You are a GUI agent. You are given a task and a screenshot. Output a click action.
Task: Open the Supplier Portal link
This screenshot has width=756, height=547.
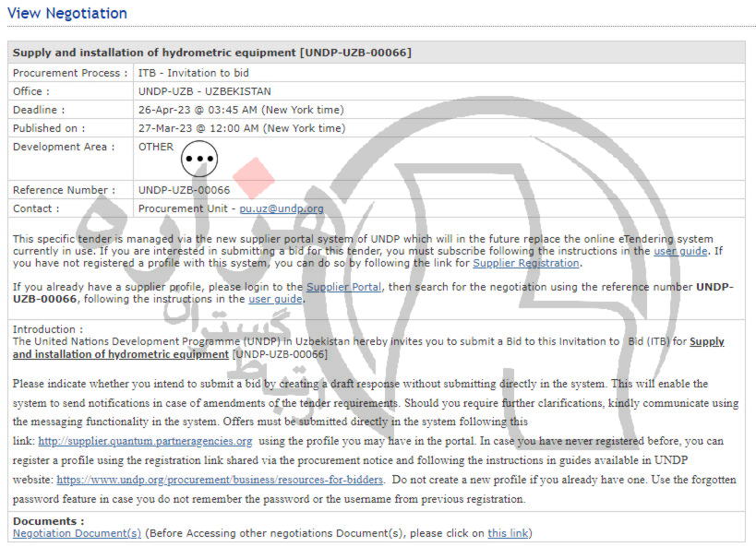pyautogui.click(x=343, y=287)
